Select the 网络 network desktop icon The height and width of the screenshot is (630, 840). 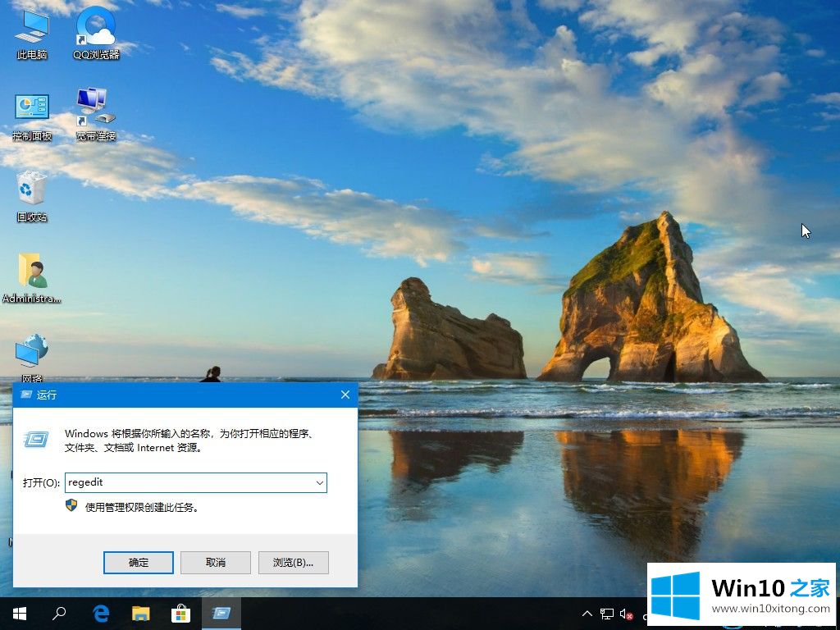[x=32, y=356]
